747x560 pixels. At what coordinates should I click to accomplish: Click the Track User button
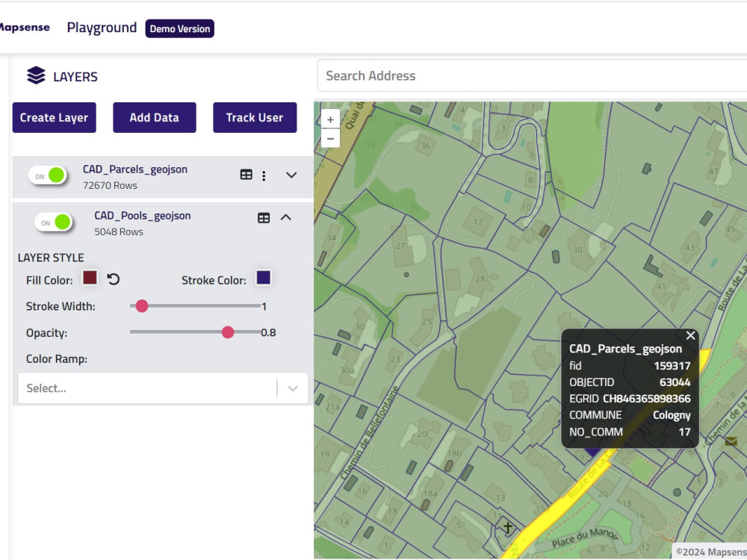(x=255, y=118)
